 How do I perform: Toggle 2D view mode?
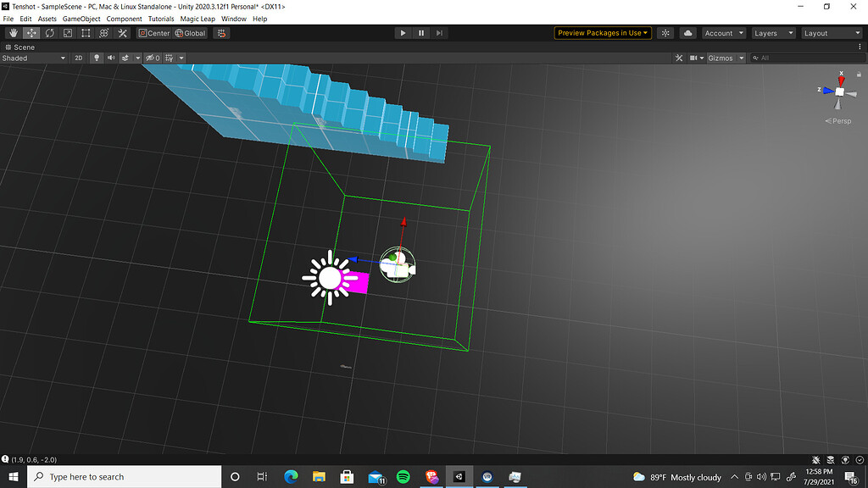pyautogui.click(x=78, y=58)
